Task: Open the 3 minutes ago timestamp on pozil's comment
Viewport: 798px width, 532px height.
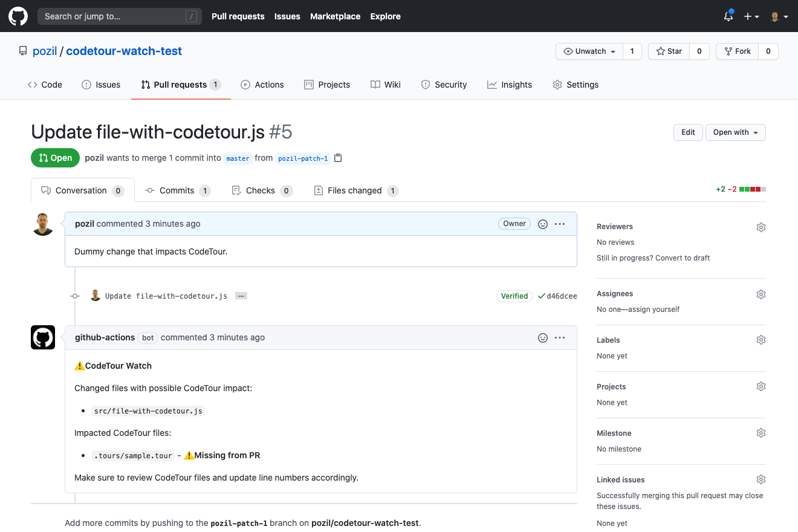Action: click(x=173, y=224)
